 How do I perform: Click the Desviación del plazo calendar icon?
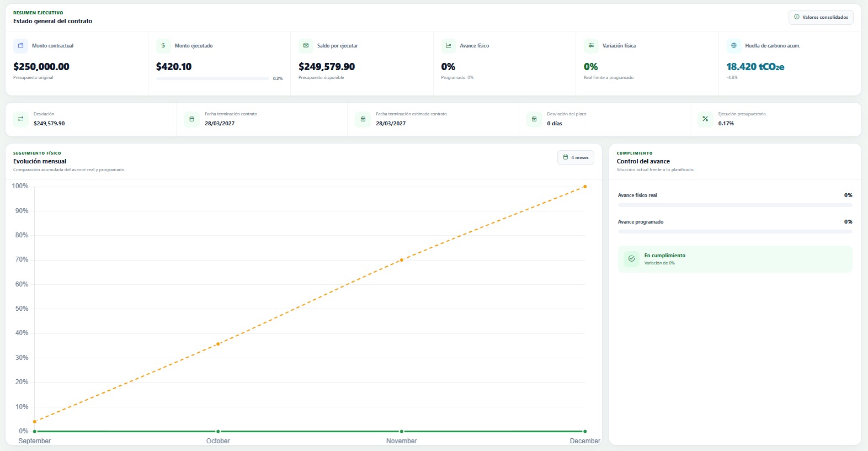(x=534, y=119)
